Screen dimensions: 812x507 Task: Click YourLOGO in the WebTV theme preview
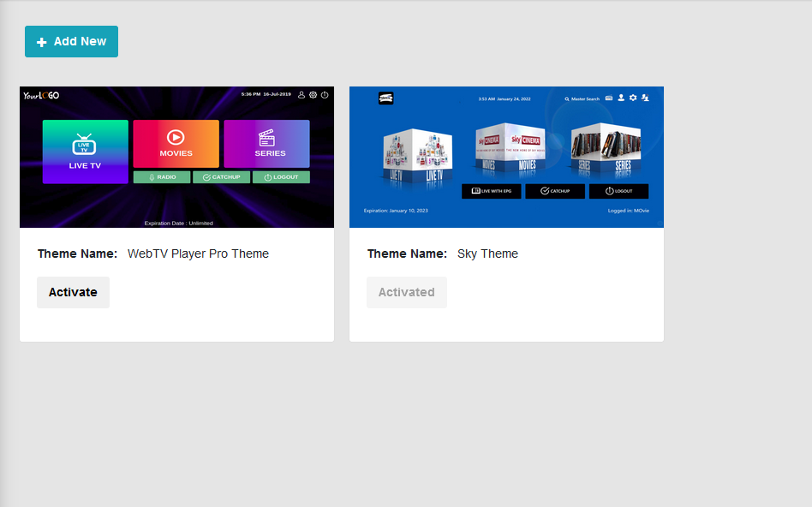41,95
